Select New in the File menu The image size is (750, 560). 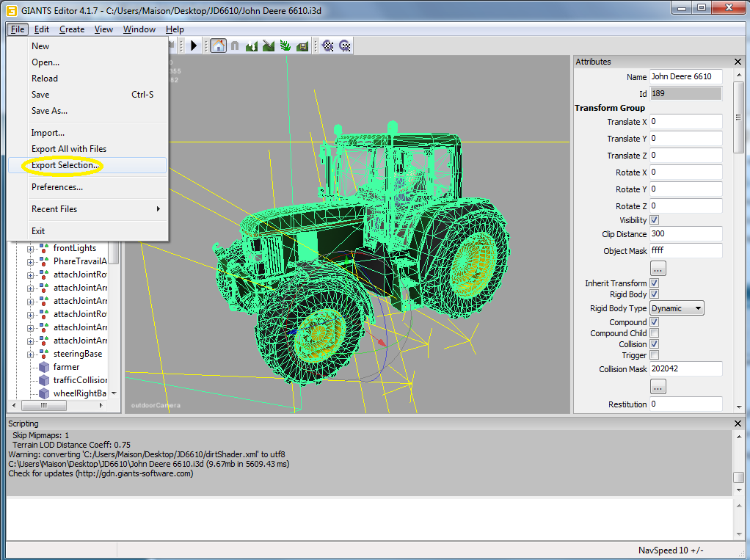(x=87, y=46)
